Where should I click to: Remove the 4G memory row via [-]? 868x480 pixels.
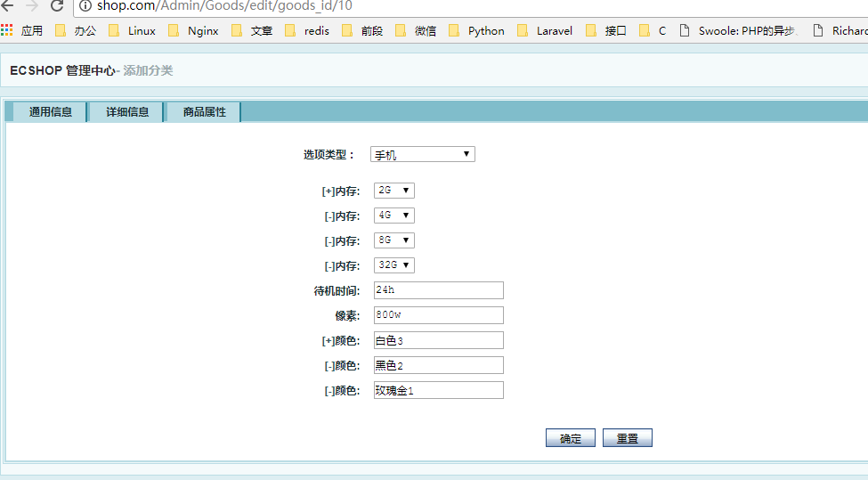pyautogui.click(x=328, y=216)
